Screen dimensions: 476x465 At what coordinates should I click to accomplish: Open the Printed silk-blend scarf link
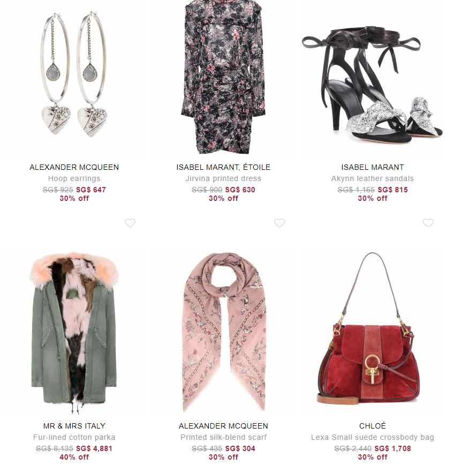point(223,437)
